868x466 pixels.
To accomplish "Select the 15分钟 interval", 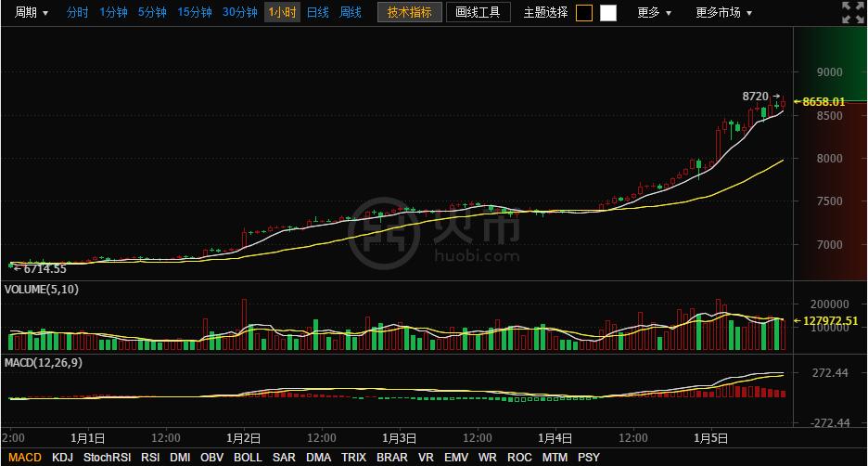I will [195, 12].
